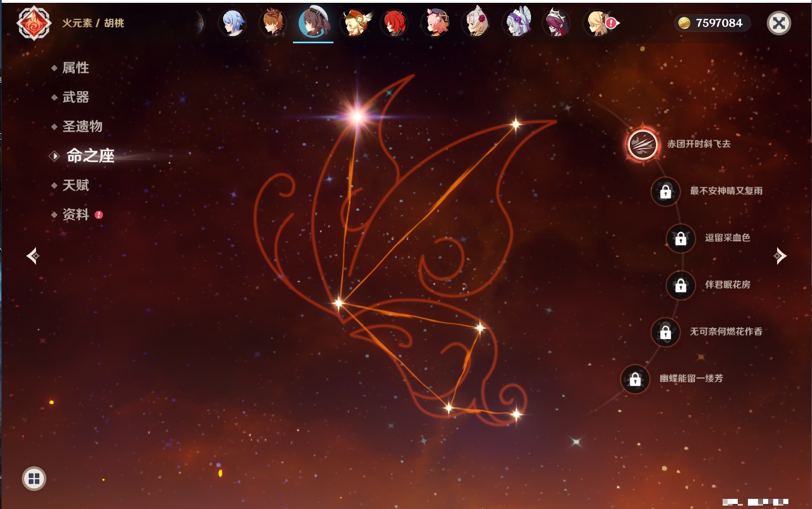Select the 命之座 tab
Viewport: 812px width, 509px height.
(90, 156)
